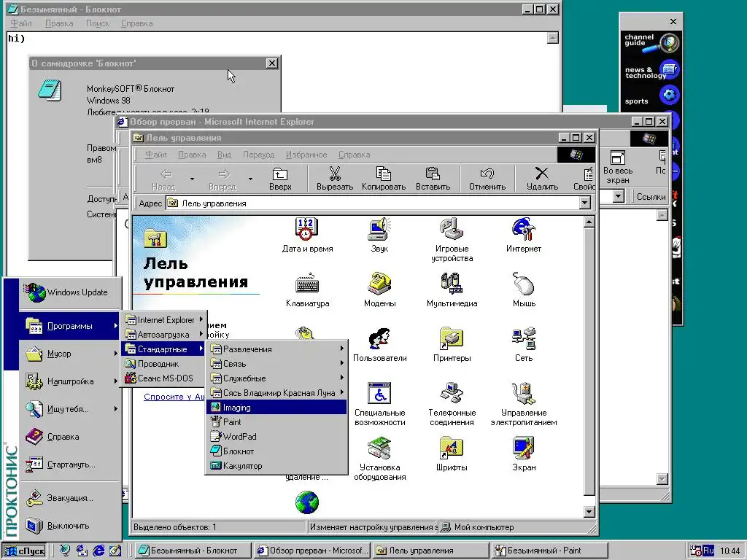Open Эвакуация in the Start menu
747x560 pixels.
point(69,498)
